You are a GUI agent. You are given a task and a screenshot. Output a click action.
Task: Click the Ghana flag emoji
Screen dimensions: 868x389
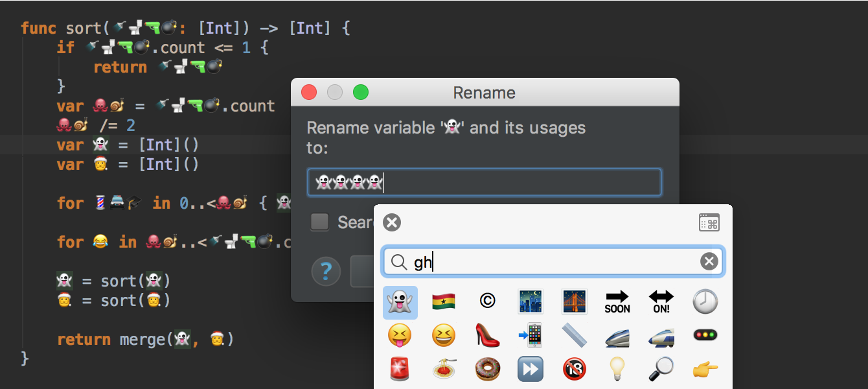[x=444, y=301]
